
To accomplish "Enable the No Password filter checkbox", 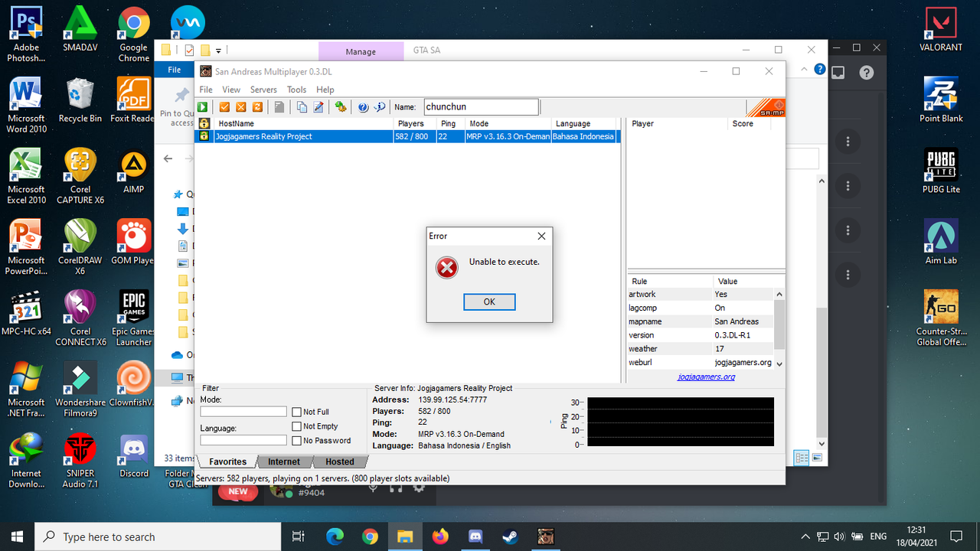I will point(296,441).
